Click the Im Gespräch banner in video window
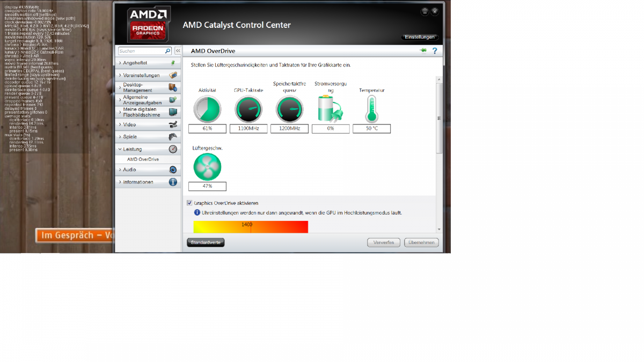Image resolution: width=644 pixels, height=362 pixels. pyautogui.click(x=75, y=235)
